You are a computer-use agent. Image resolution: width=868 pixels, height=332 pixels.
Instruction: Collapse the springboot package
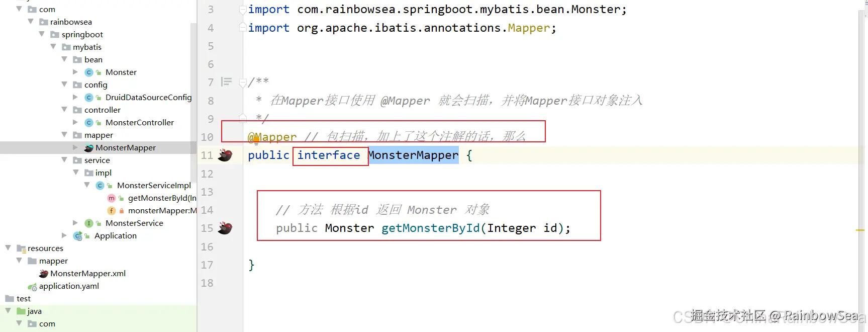coord(42,34)
